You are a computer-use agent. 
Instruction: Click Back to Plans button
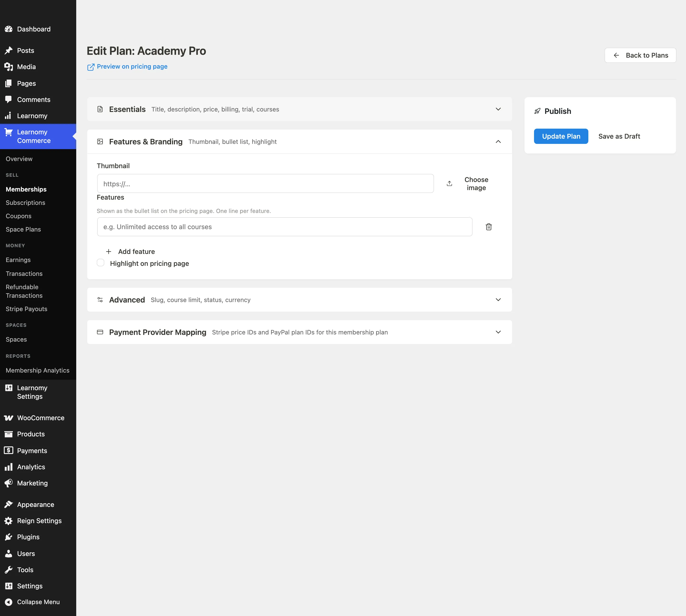(x=640, y=55)
